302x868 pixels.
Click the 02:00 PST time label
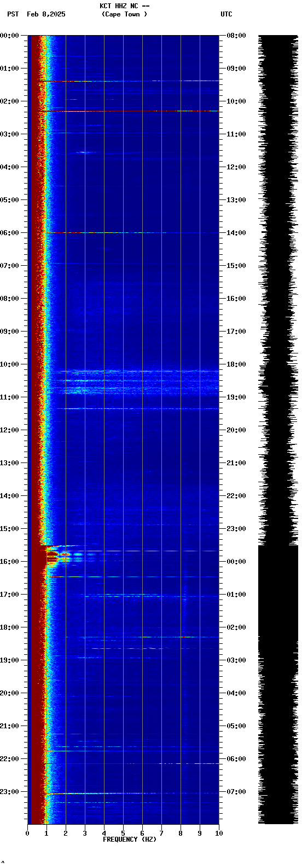(10, 101)
